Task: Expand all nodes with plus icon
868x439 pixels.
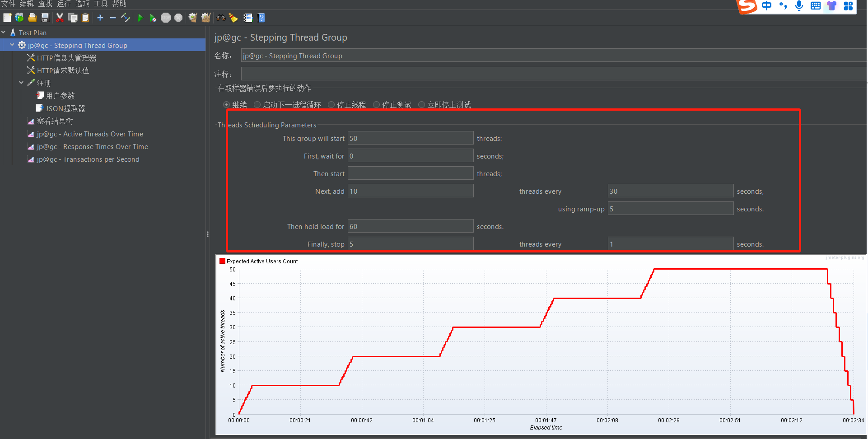Action: 100,18
